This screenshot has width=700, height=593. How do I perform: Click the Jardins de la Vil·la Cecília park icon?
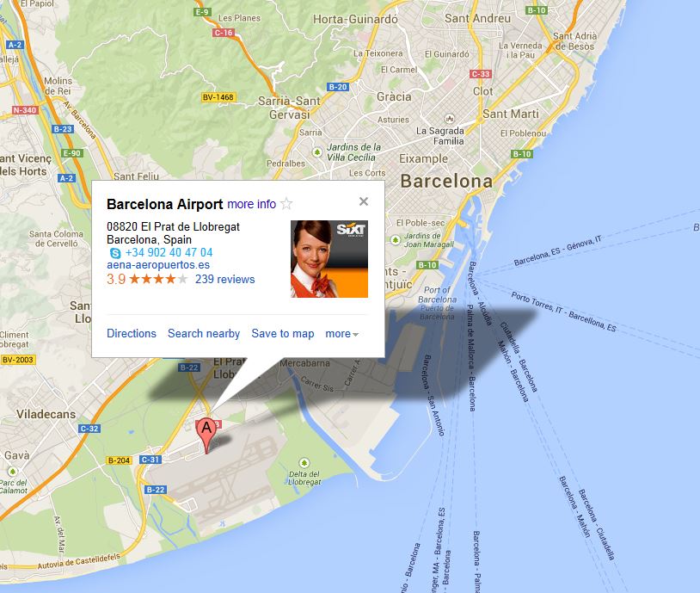click(x=317, y=152)
